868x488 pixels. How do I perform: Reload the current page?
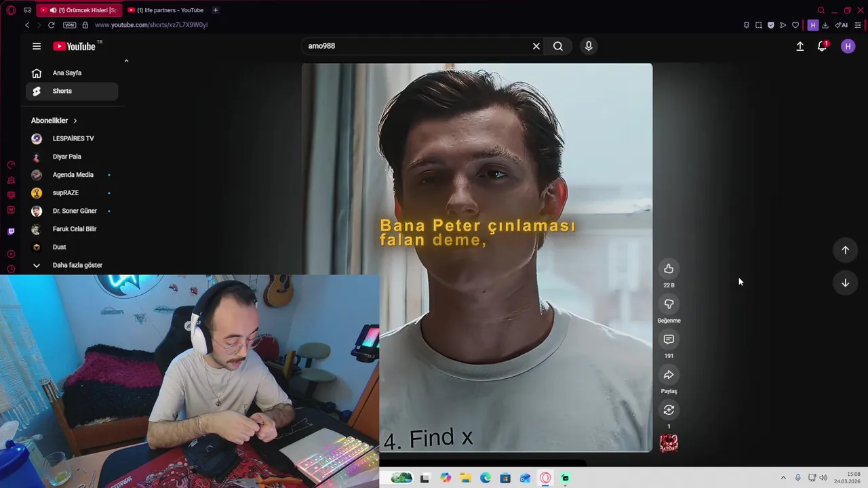coord(51,25)
